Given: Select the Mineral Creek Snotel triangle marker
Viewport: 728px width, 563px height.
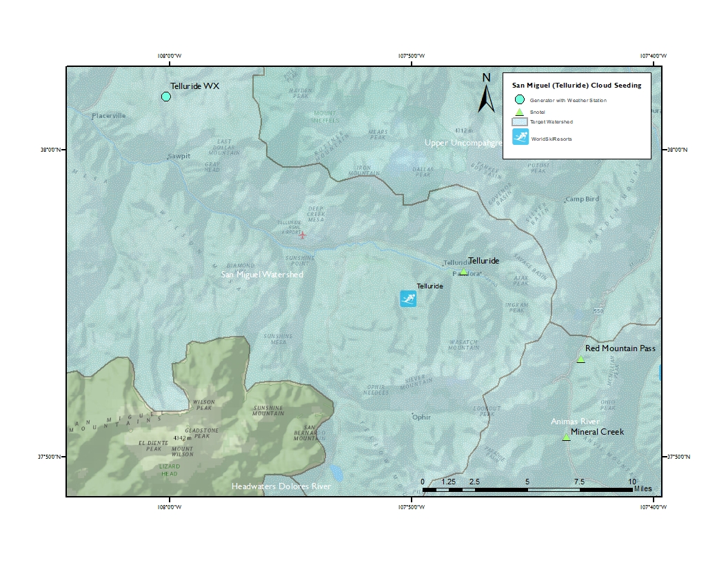Looking at the screenshot, I should pos(566,437).
